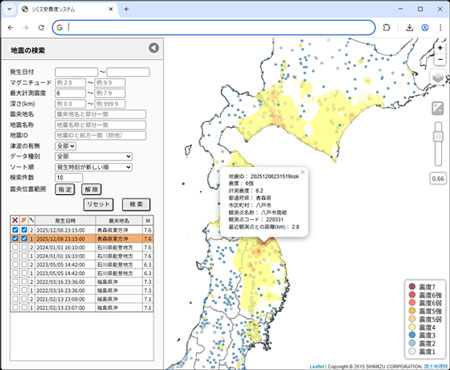Open the ソート順 dropdown

point(93,167)
